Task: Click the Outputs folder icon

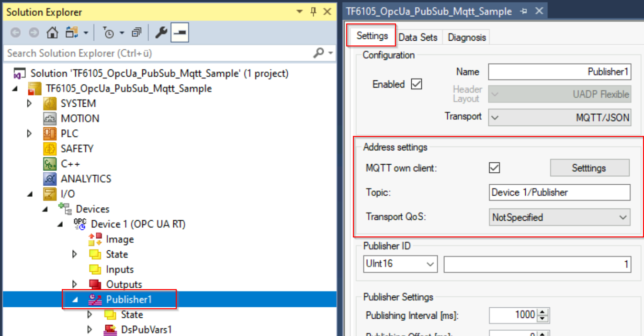Action: coord(95,284)
